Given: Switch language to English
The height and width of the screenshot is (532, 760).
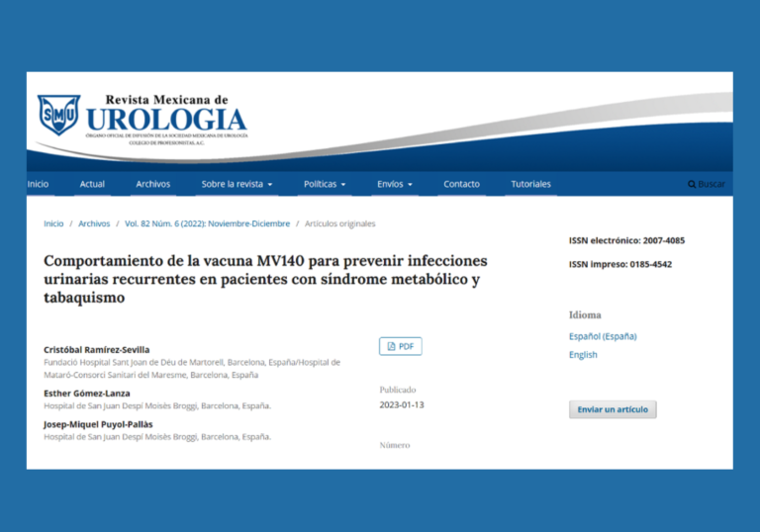Looking at the screenshot, I should tap(583, 355).
